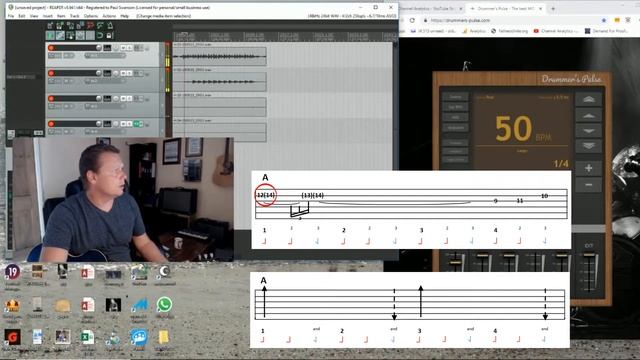The image size is (640, 360).
Task: Close the Drummer's Pulse browser tab
Action: [x=540, y=9]
